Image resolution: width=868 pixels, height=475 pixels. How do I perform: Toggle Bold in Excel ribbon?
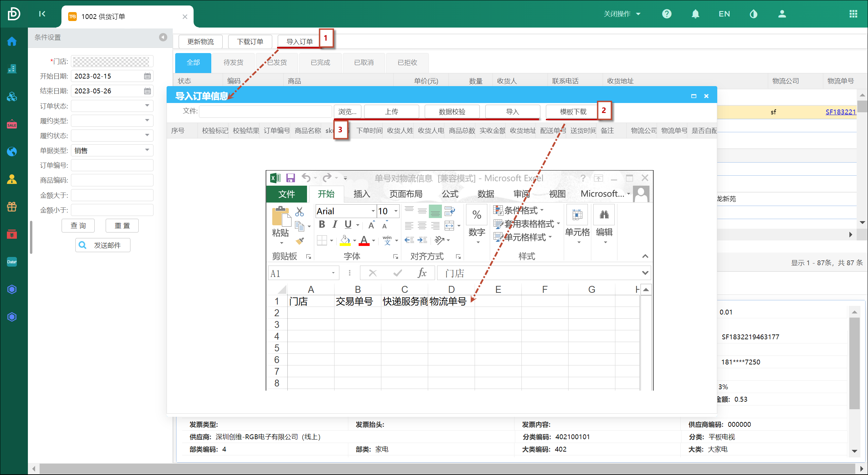pos(322,225)
